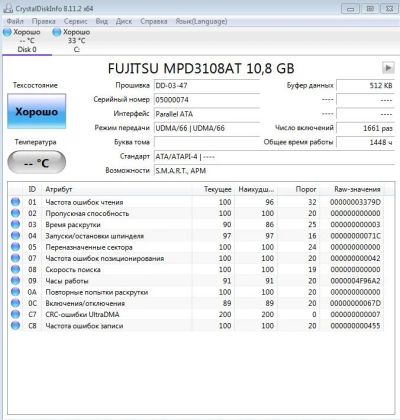Open the Вид menu
Image resolution: width=400 pixels, height=420 pixels.
click(102, 21)
